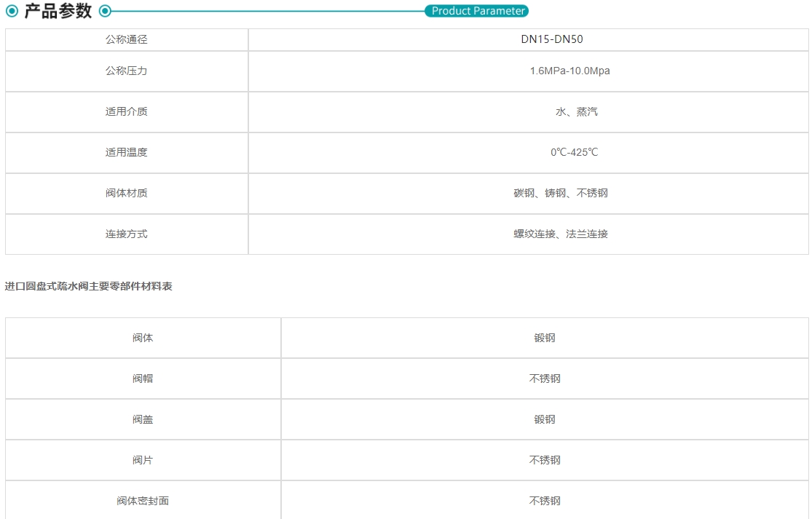812x519 pixels.
Task: Select the 1.6MPa-10.0Mpa value
Action: [x=569, y=71]
